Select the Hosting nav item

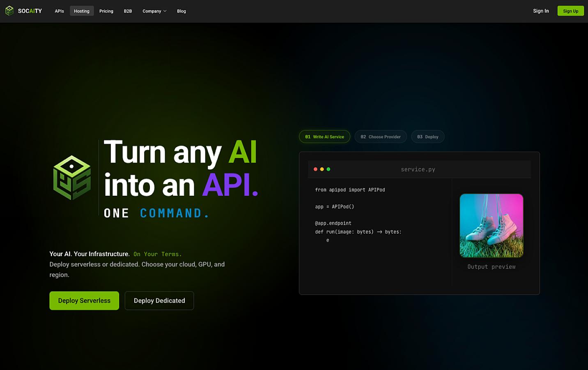[x=82, y=11]
